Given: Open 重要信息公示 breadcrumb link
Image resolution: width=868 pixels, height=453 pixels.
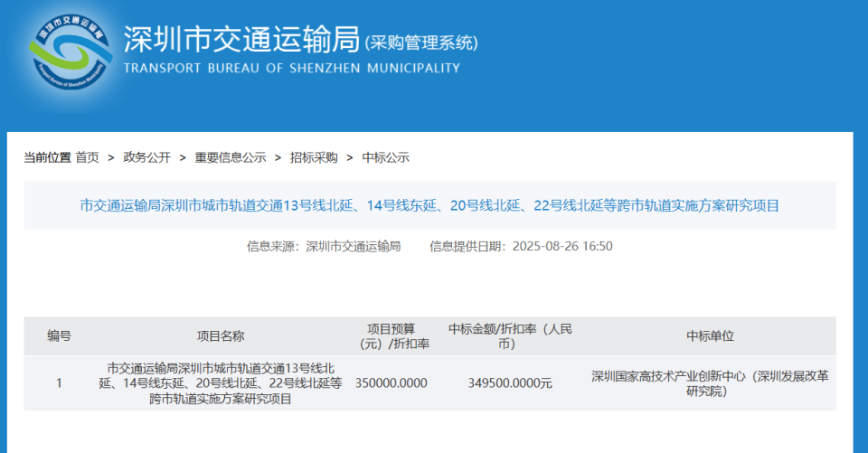Looking at the screenshot, I should point(231,158).
